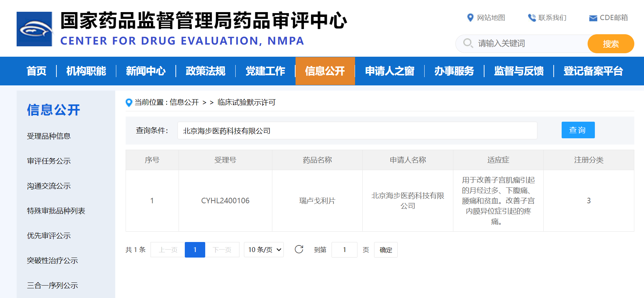Select 登记备案平台 in the navigation bar
This screenshot has height=298, width=644.
point(593,71)
